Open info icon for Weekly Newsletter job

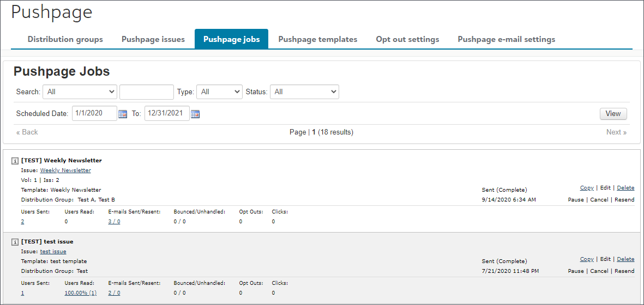pos(14,160)
